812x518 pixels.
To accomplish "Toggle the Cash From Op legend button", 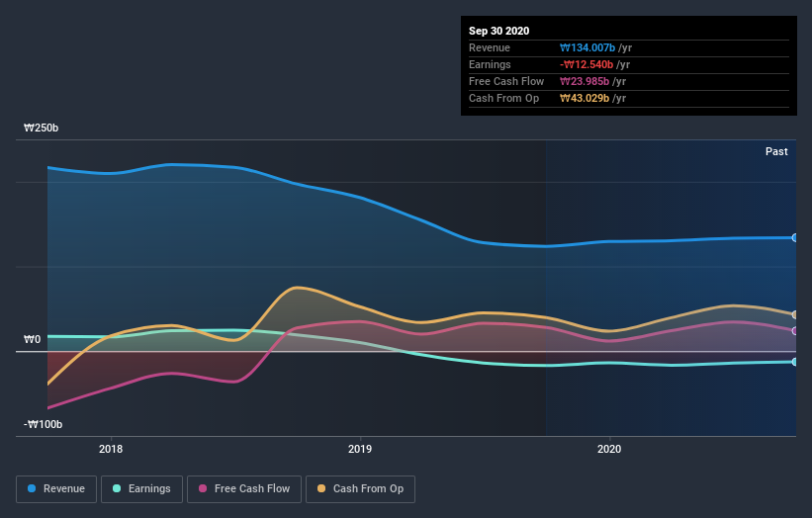I will point(360,489).
